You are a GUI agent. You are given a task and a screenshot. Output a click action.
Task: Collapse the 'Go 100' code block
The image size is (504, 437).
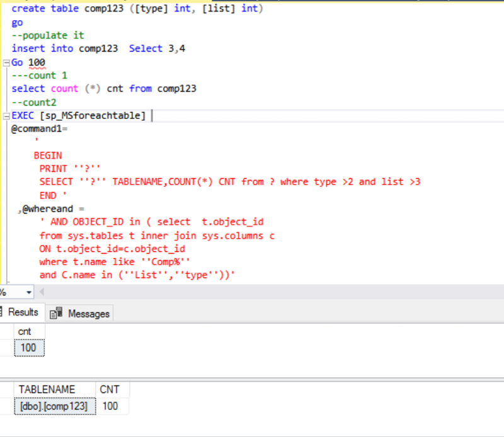click(x=6, y=63)
